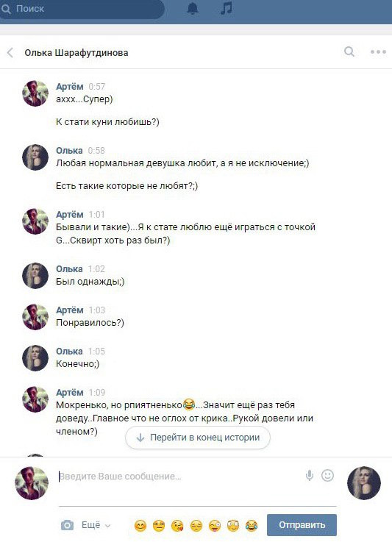
Task: Insert the tears of joy emoji
Action: [x=252, y=526]
